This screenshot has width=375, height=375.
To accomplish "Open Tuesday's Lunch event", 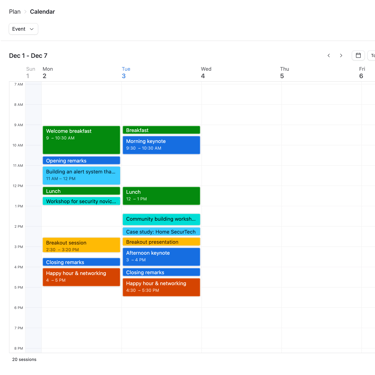I will [161, 196].
